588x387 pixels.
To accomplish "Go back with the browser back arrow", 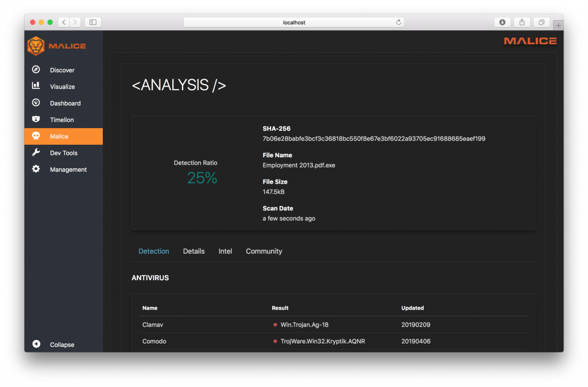I will coord(64,22).
